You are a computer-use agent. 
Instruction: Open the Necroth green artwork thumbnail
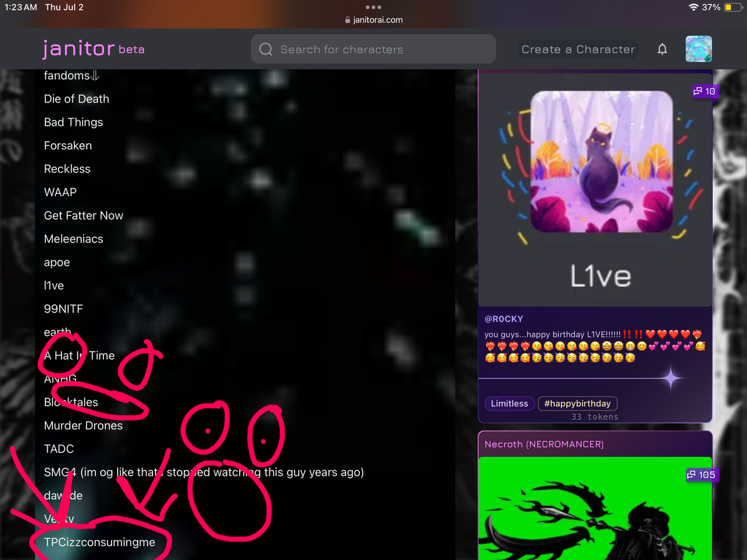tap(594, 508)
